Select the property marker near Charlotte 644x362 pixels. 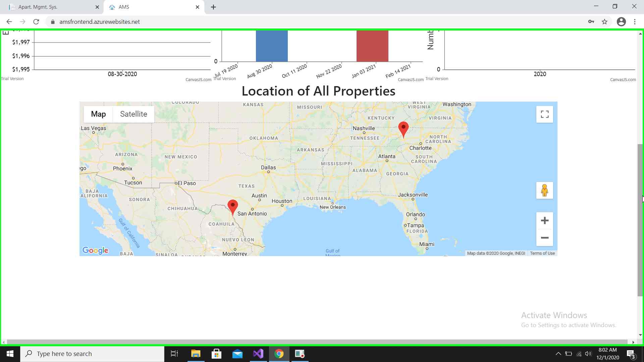click(403, 130)
